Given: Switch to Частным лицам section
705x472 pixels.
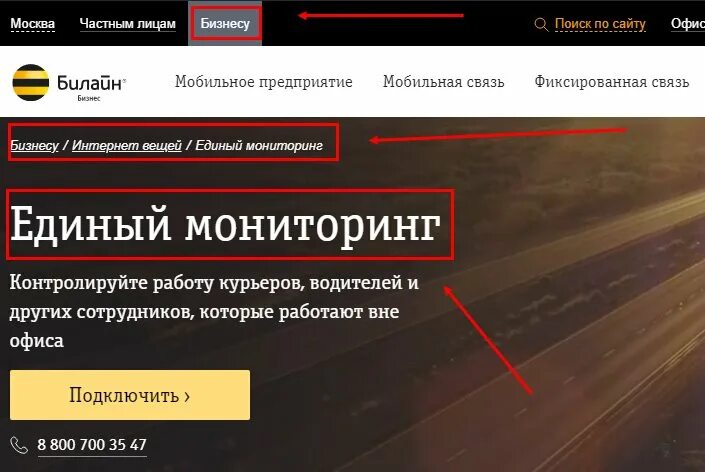Looking at the screenshot, I should pos(127,23).
